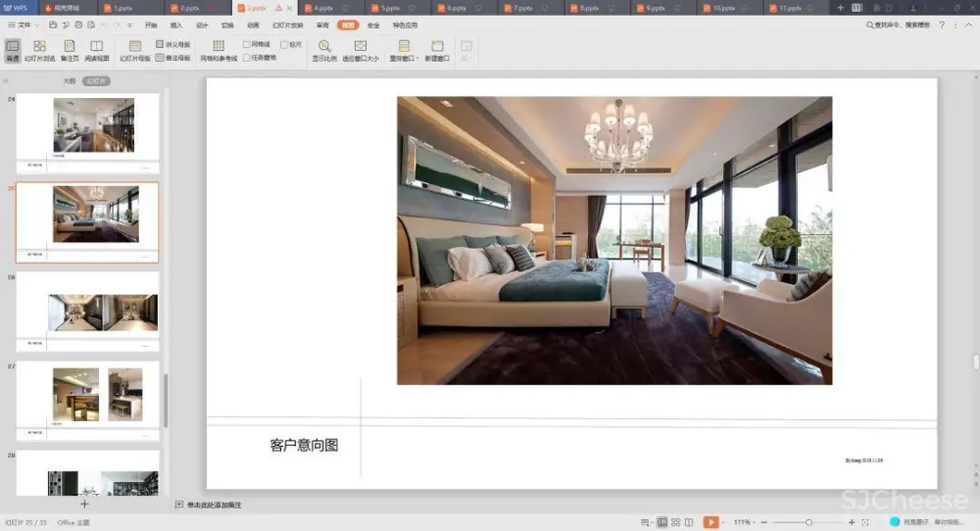The width and height of the screenshot is (980, 531).
Task: Open the 开始 Home ribbon tab
Action: (151, 25)
